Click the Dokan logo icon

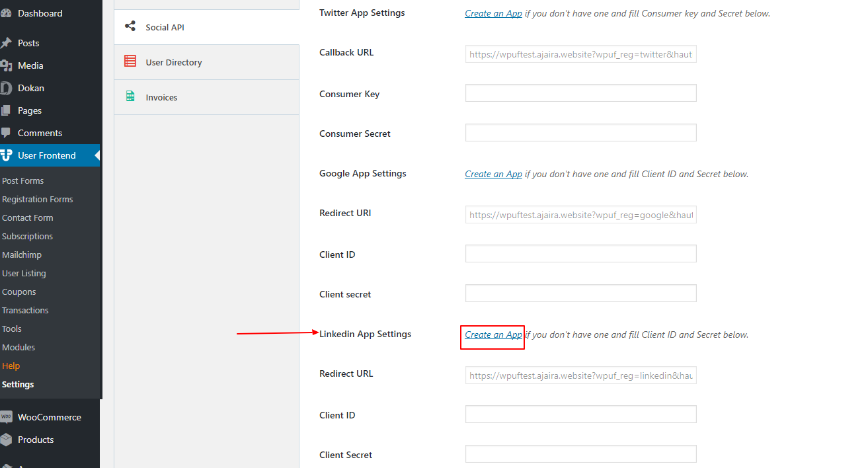(6, 88)
